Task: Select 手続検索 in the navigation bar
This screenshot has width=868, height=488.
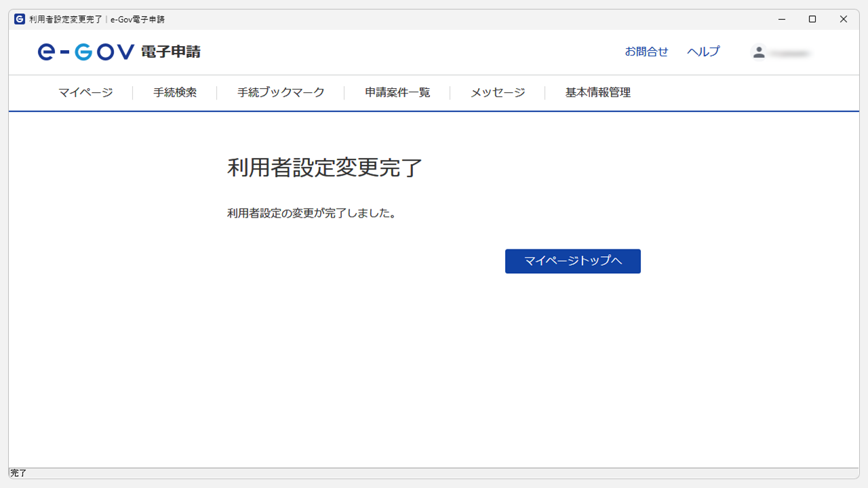Action: click(175, 93)
